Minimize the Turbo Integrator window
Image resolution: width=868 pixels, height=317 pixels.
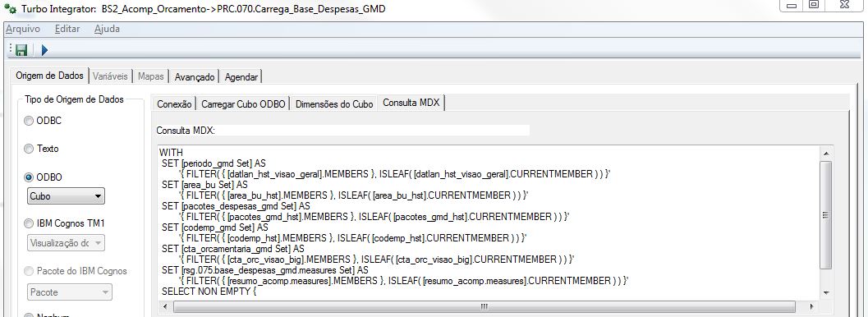pos(792,6)
